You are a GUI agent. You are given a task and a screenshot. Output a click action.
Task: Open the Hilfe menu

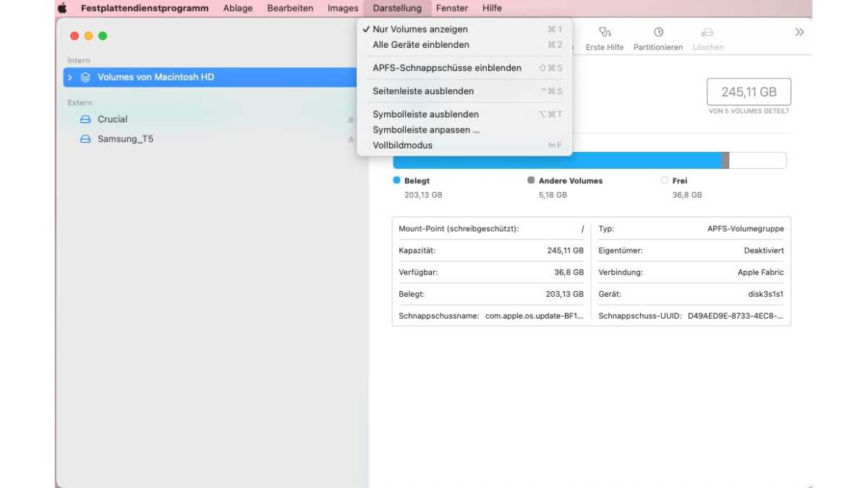click(x=492, y=8)
